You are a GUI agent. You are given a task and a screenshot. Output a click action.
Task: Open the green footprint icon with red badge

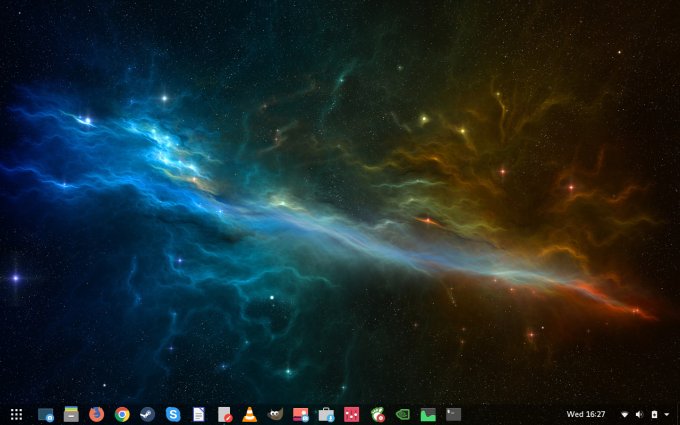[x=377, y=414]
